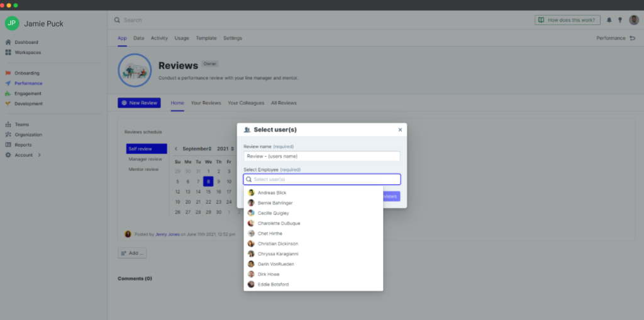Screen dimensions: 644x320
Task: Click the Development sprout icon
Action: [8, 104]
